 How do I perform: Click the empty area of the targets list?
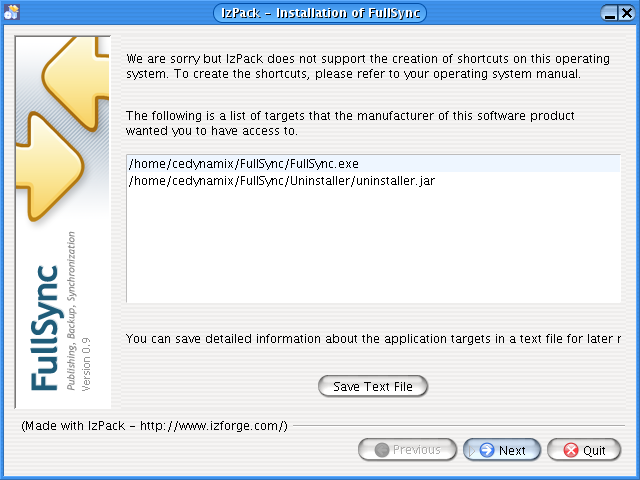373,245
